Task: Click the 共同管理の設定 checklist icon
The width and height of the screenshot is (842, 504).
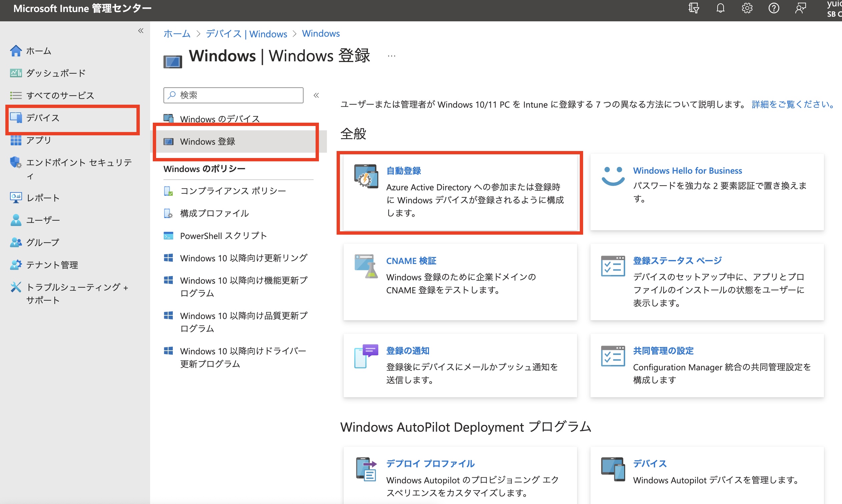Action: click(x=613, y=356)
